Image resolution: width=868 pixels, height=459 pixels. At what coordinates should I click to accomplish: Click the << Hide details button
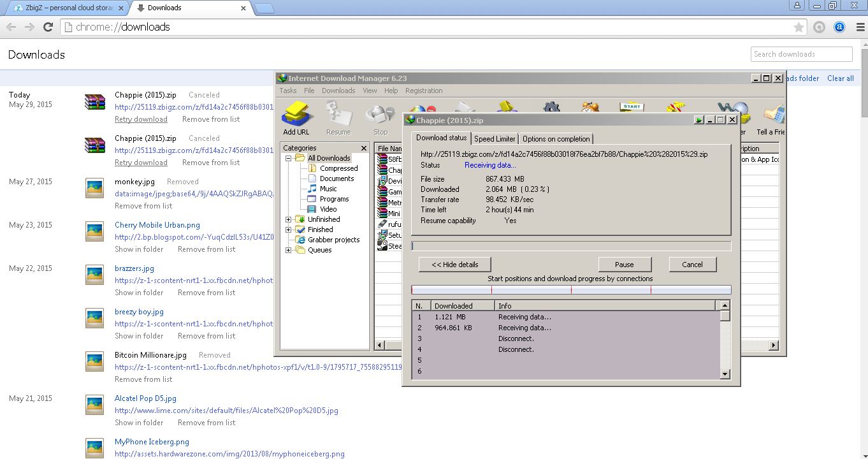[455, 265]
